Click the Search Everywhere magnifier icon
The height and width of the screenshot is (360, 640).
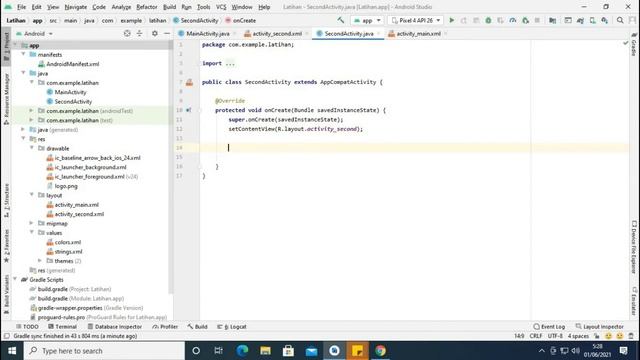pos(620,20)
